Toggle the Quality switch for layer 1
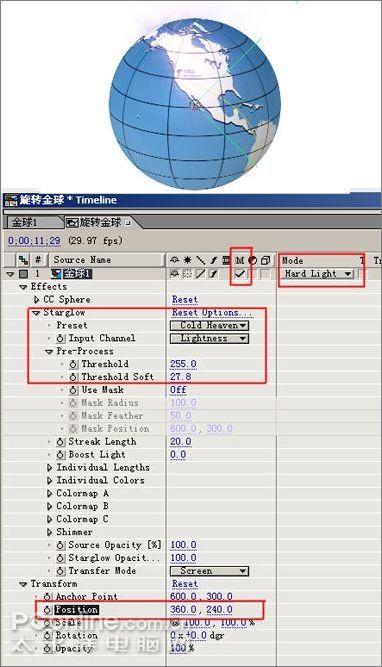 200,274
